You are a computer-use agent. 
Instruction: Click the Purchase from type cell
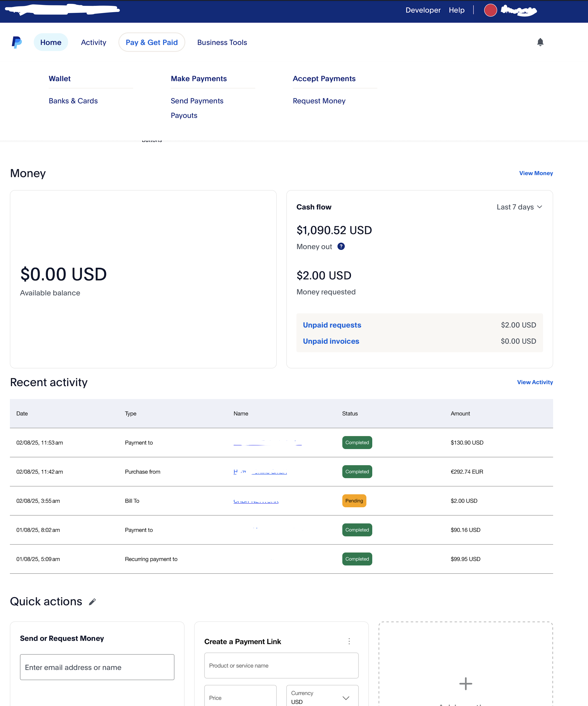[143, 472]
